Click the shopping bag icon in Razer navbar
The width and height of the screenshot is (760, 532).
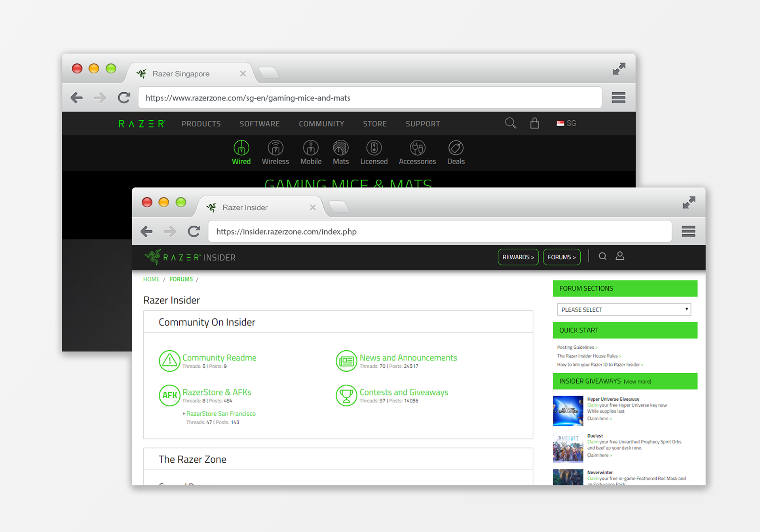pyautogui.click(x=534, y=123)
